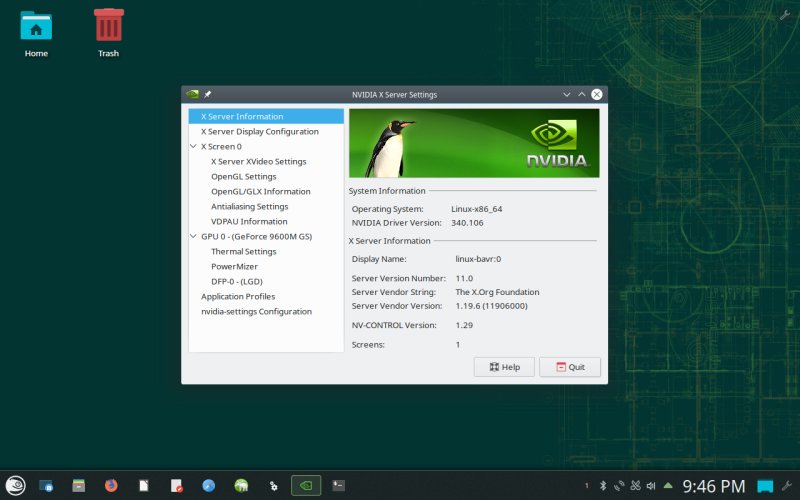Expand hidden system tray icons arrow
The width and height of the screenshot is (800, 500).
(667, 485)
